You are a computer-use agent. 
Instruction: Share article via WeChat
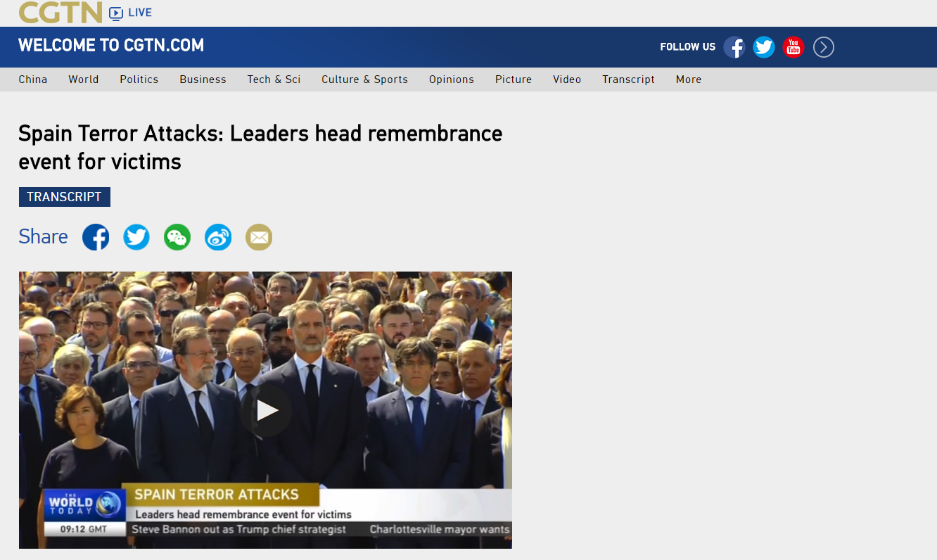point(177,237)
